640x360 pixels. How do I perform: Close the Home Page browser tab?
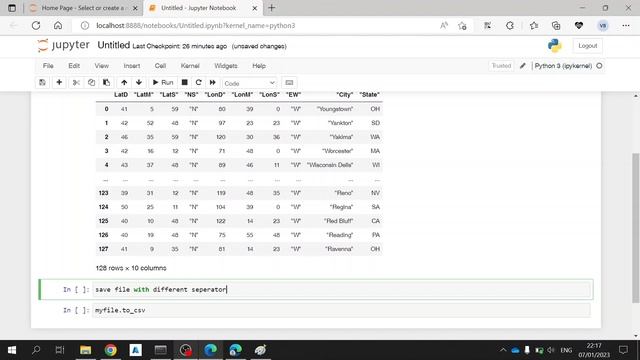pos(135,8)
